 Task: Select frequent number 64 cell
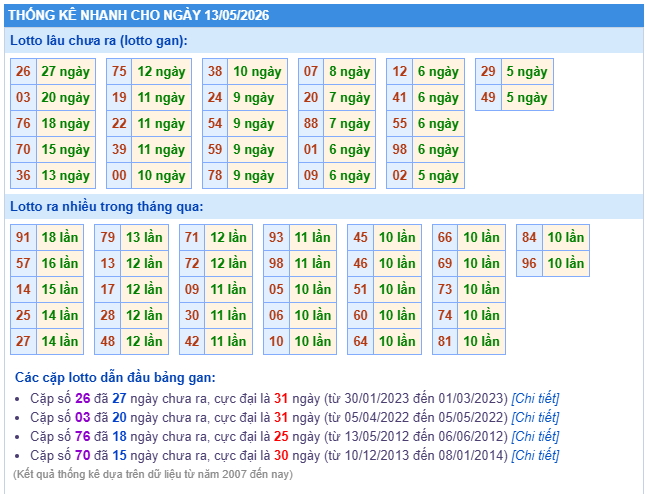(x=360, y=341)
